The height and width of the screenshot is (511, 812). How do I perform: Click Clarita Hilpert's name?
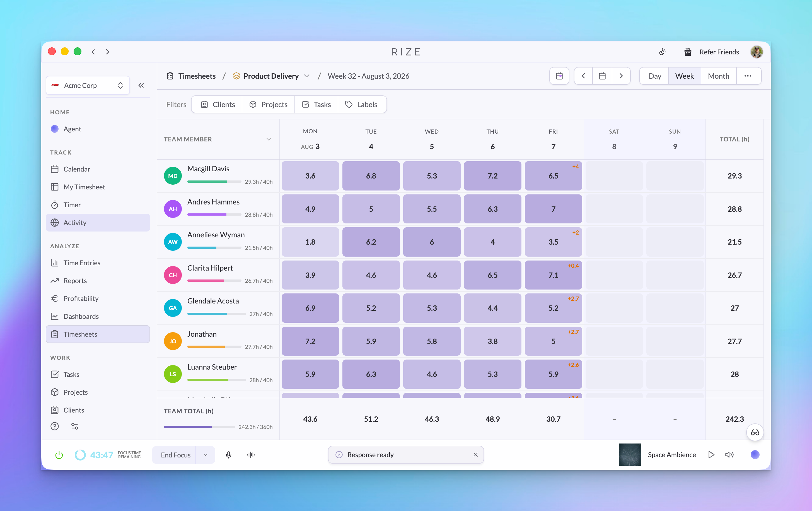[210, 268]
